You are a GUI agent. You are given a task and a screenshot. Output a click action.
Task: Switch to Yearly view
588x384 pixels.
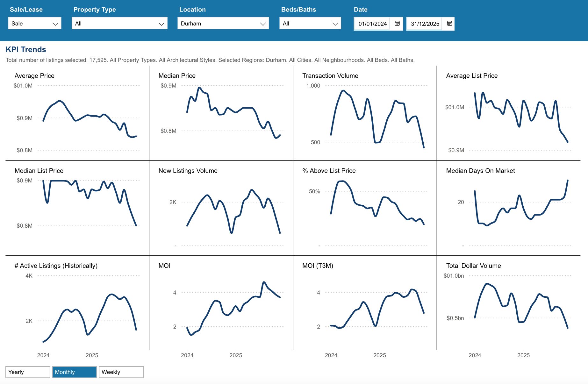point(28,372)
